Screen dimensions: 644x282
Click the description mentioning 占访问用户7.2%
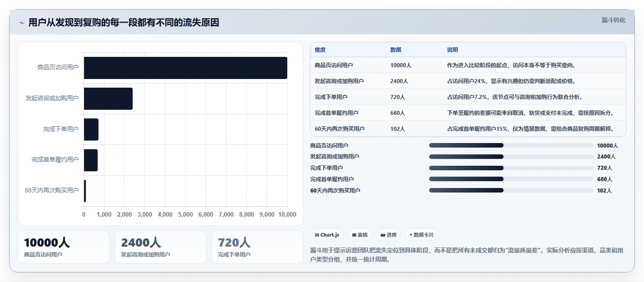point(514,97)
